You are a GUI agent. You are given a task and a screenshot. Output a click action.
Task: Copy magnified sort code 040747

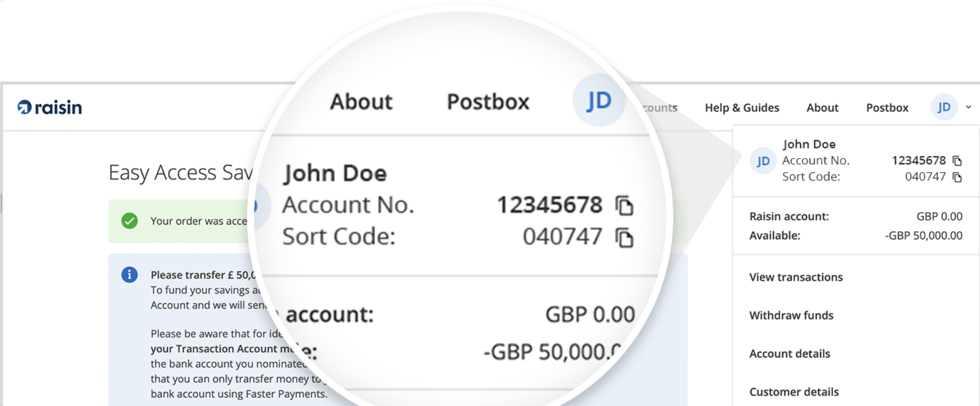624,237
